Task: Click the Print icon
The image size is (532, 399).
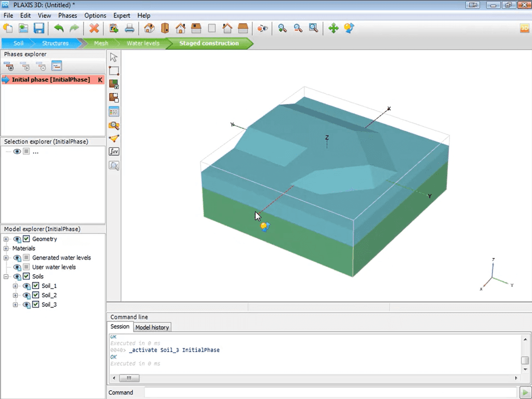Action: (130, 28)
